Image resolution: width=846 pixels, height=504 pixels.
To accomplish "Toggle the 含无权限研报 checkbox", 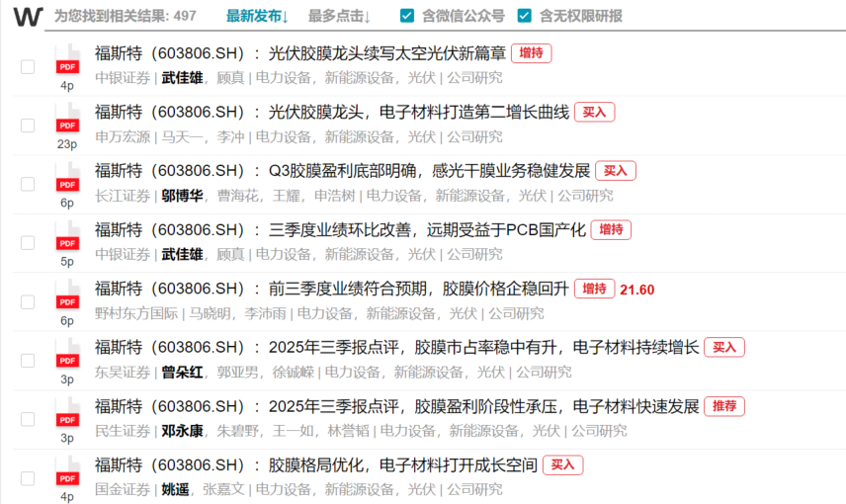I will tap(521, 16).
